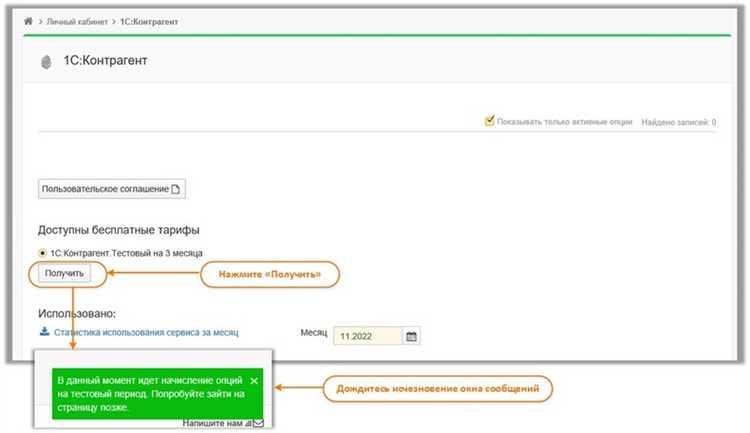Screen dimensions: 750x433
Task: Click the envelope icon near Напишите нам
Action: tap(258, 423)
